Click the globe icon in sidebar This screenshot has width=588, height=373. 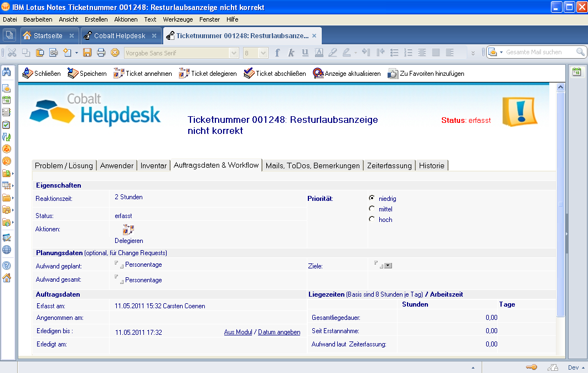point(7,250)
